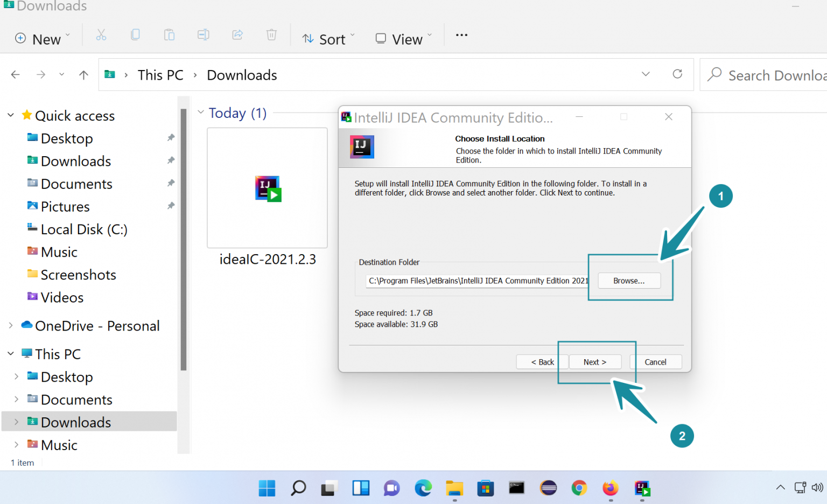The height and width of the screenshot is (504, 827).
Task: Navigate to This PC via the breadcrumb
Action: [160, 75]
